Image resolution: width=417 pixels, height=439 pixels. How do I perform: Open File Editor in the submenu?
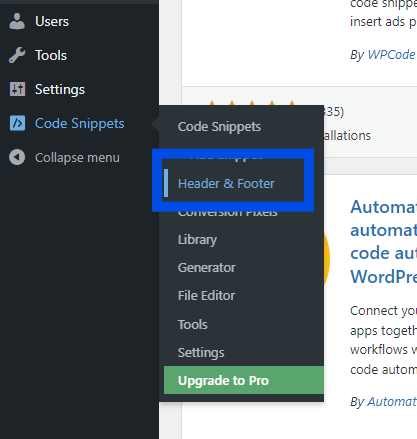pos(206,296)
